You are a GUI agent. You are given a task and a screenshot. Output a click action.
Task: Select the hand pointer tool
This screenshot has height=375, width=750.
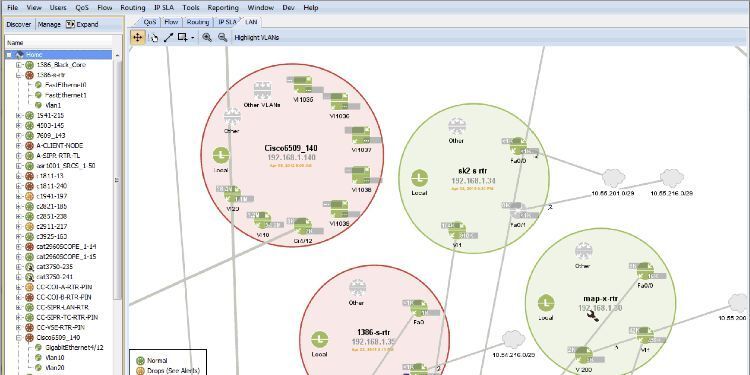(154, 37)
